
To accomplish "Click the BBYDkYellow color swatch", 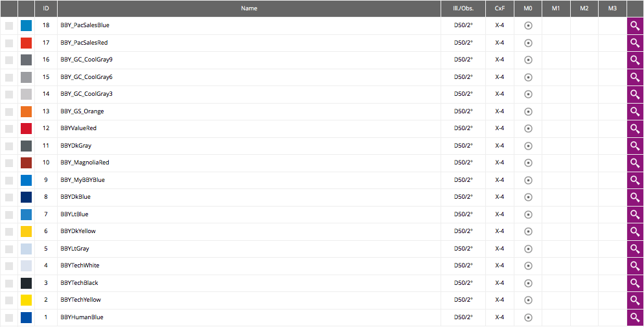I will [27, 231].
